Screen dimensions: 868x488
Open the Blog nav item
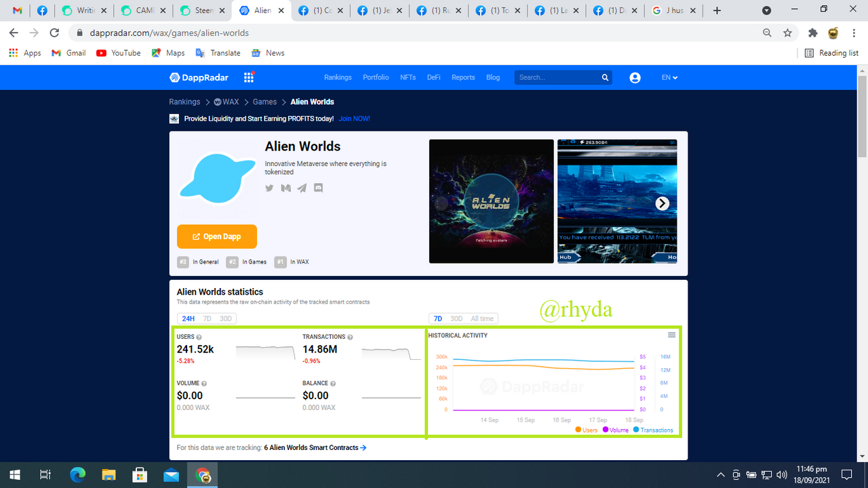(x=493, y=77)
